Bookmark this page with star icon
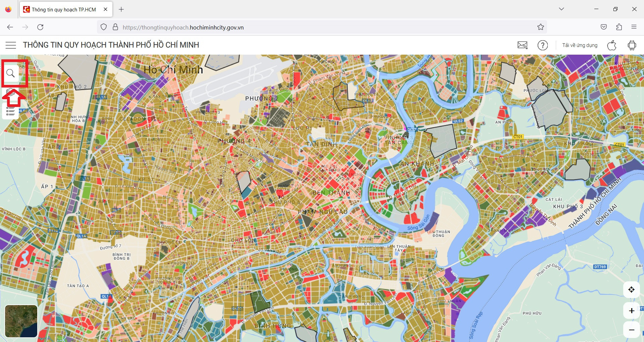The width and height of the screenshot is (644, 342). (540, 27)
